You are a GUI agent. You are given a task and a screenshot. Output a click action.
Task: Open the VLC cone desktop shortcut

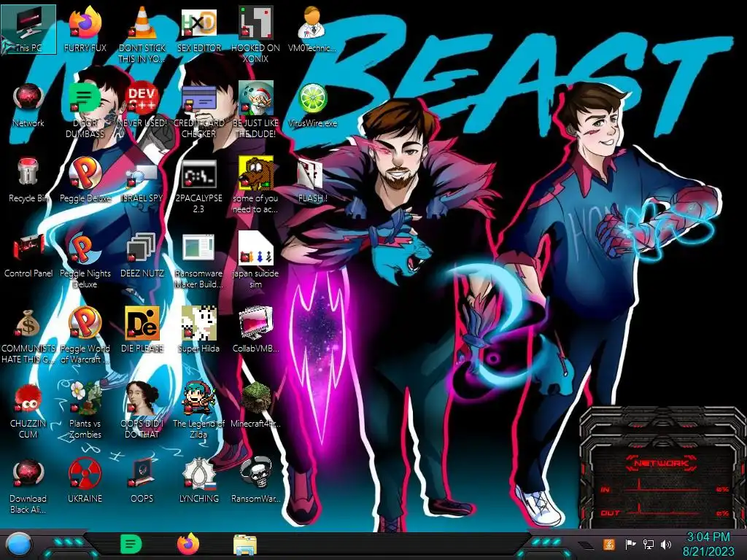pyautogui.click(x=142, y=34)
